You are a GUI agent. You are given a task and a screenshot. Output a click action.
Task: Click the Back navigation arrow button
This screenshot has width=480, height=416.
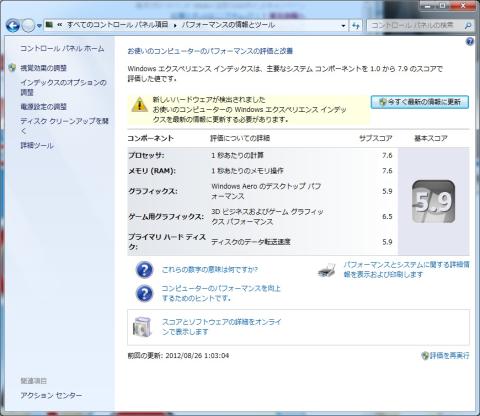[x=13, y=25]
